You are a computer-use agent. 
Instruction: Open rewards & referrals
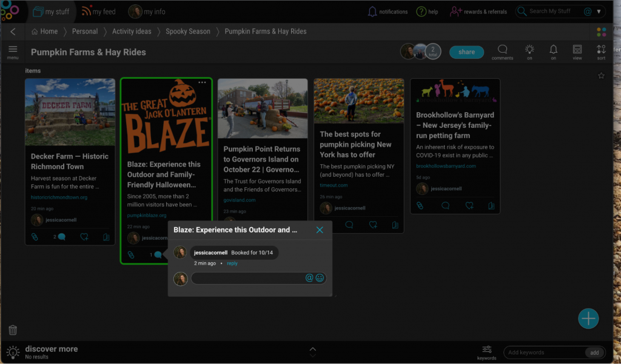(478, 12)
